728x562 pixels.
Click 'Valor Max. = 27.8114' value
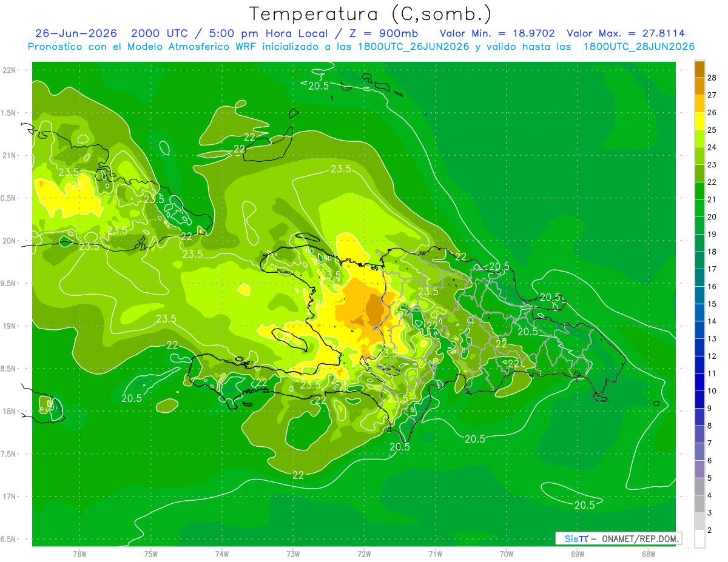[x=626, y=33]
